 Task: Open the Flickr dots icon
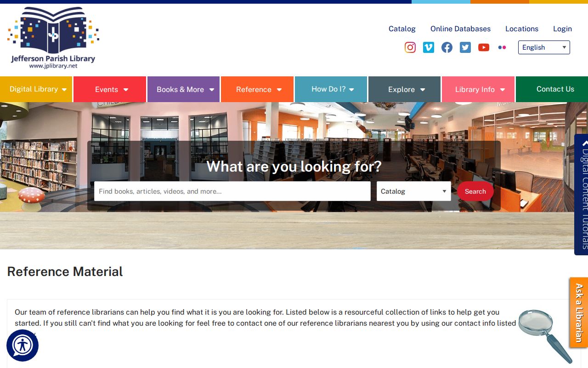coord(502,47)
